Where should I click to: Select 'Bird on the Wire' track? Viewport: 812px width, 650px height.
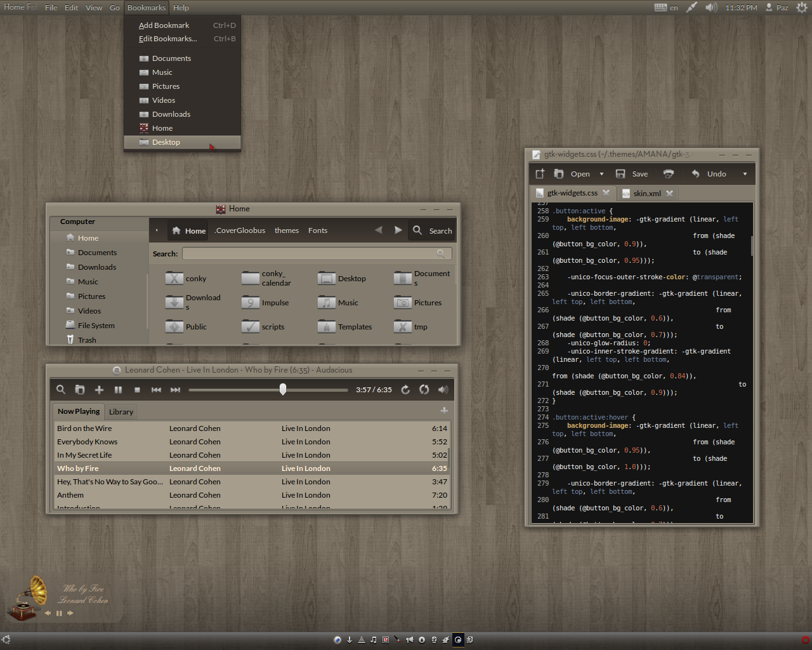[252, 428]
